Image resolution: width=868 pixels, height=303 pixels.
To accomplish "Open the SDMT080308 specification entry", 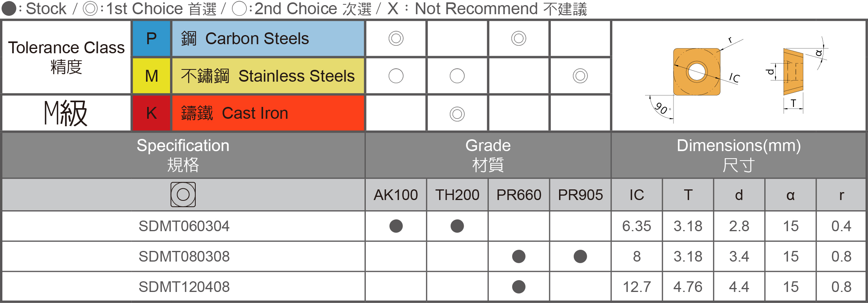I will point(184,256).
